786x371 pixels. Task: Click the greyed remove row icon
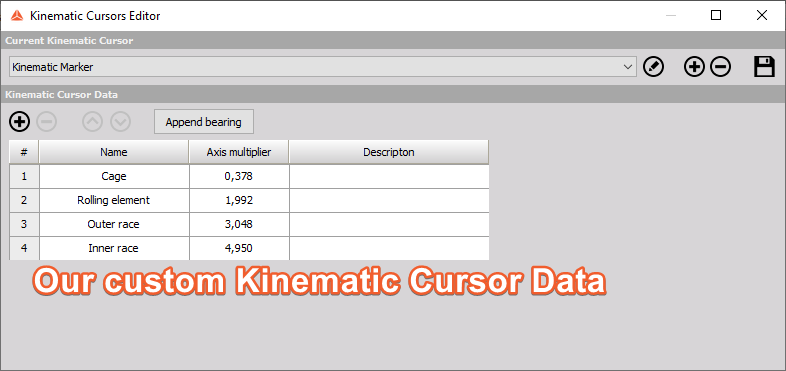[x=47, y=121]
